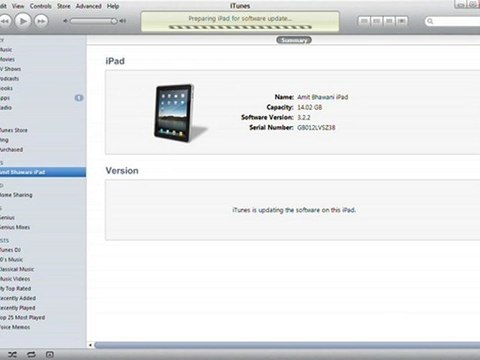
Task: Open the View menu
Action: (18, 6)
